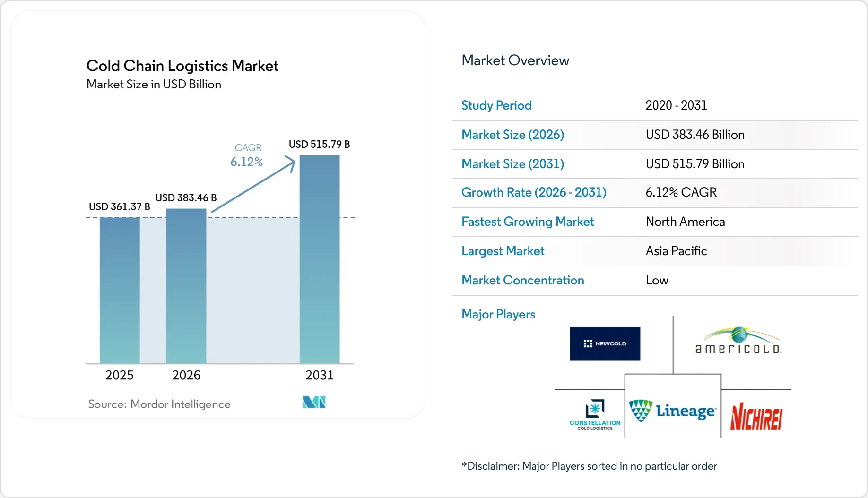Click the 2031 market size bar

pyautogui.click(x=320, y=259)
